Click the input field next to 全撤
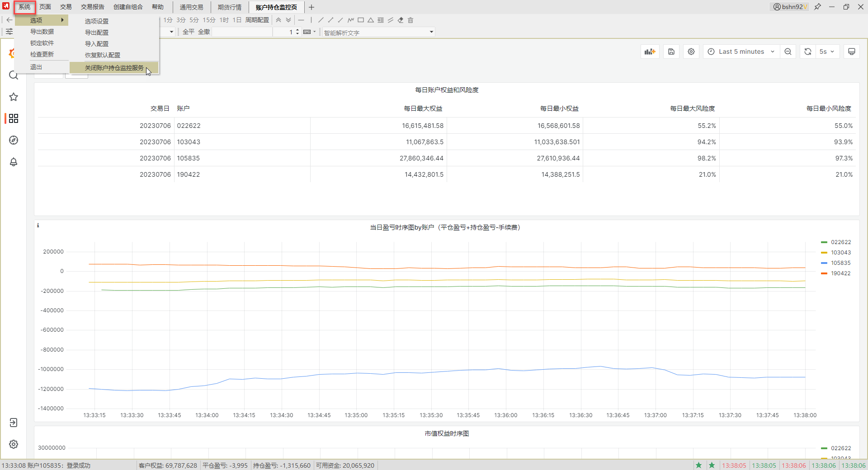Image resolution: width=868 pixels, height=470 pixels. click(x=242, y=32)
